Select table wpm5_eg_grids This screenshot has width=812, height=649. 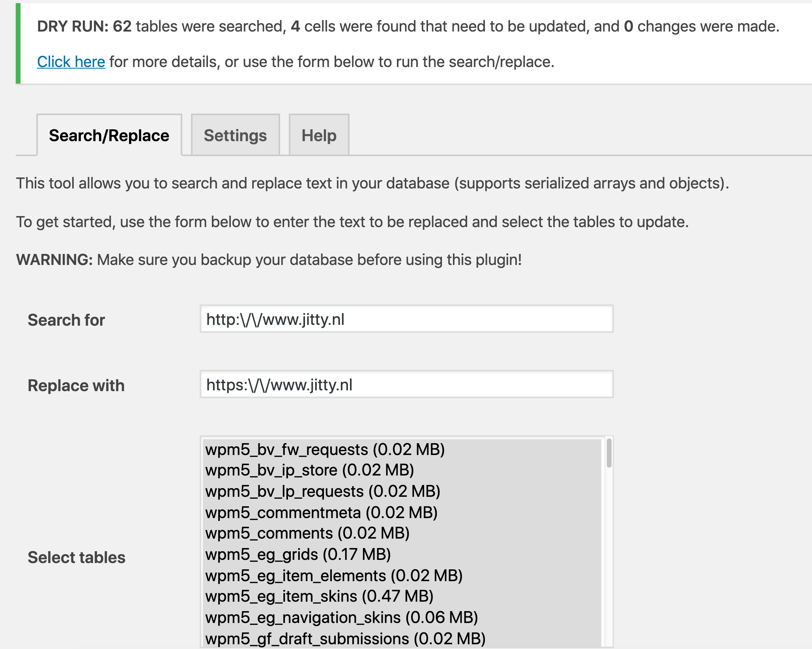pos(402,554)
